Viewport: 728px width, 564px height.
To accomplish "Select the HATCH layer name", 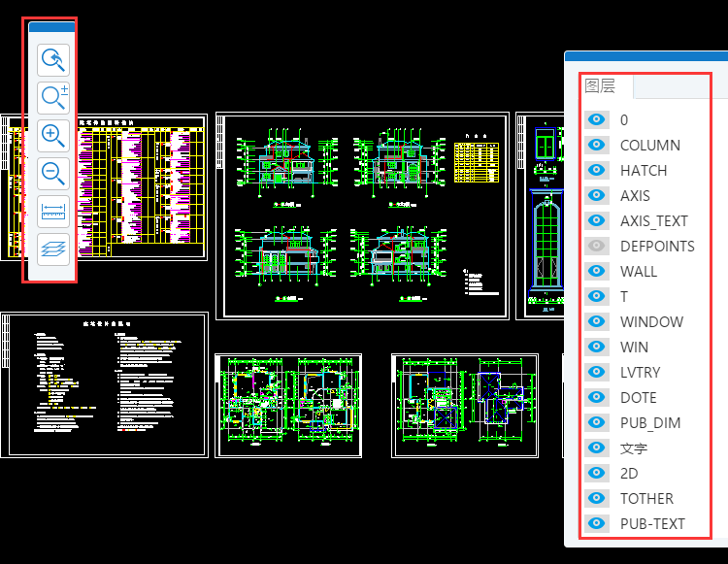I will point(644,171).
